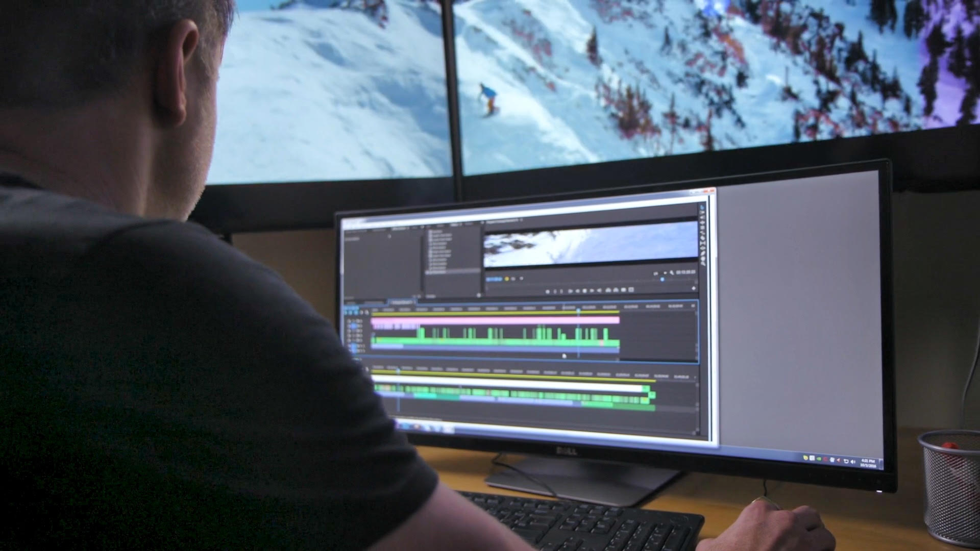This screenshot has height=551, width=980.
Task: Click the Export Frame camera button
Action: 623,290
